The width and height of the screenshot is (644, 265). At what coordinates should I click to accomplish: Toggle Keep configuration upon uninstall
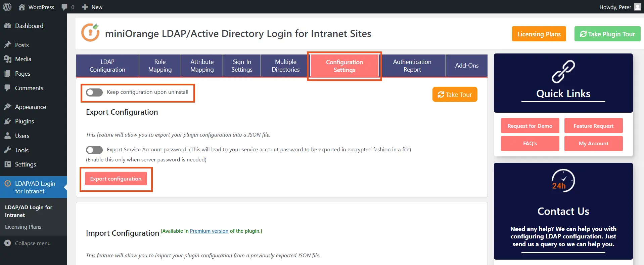(x=94, y=92)
